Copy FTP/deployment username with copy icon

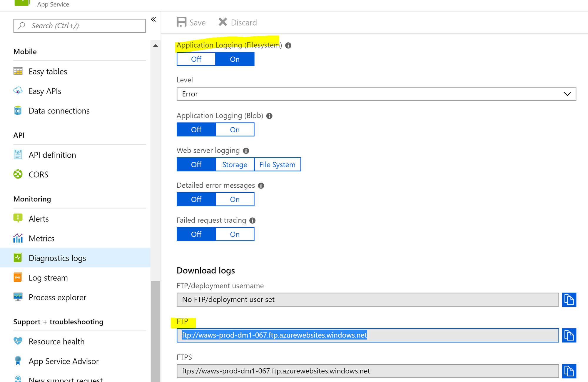click(x=569, y=300)
